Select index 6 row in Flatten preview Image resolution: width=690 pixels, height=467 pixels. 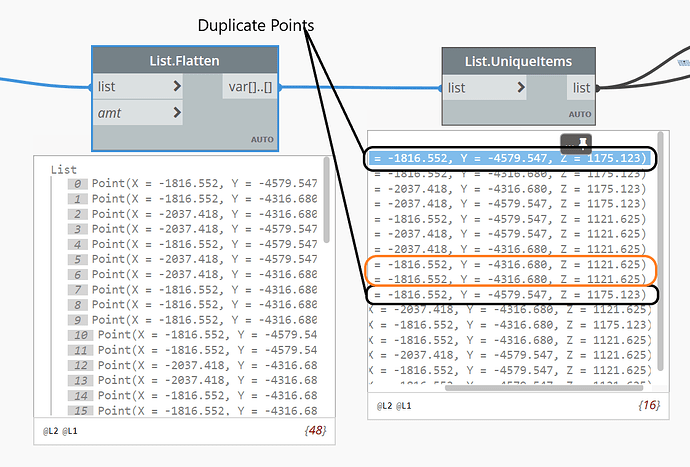pyautogui.click(x=192, y=274)
